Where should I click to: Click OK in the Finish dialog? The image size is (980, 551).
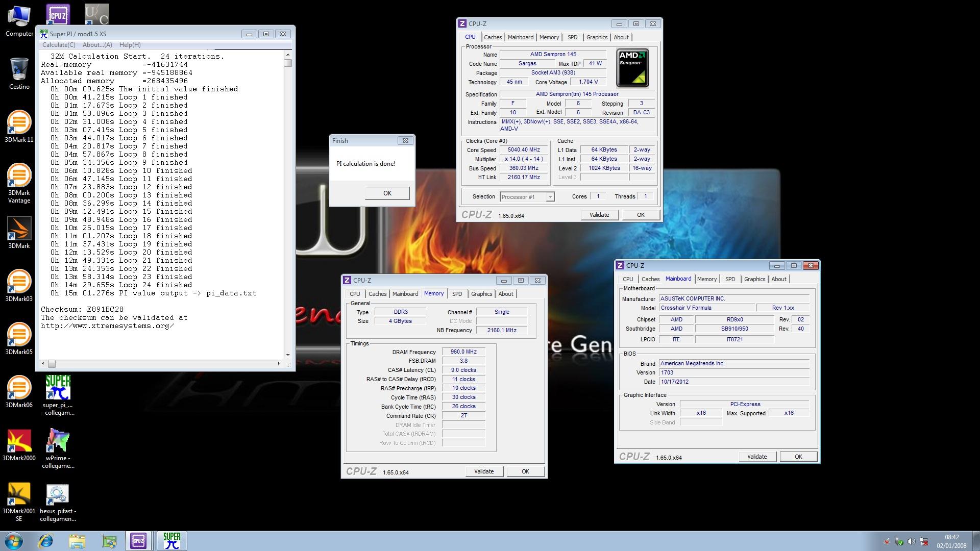click(387, 193)
